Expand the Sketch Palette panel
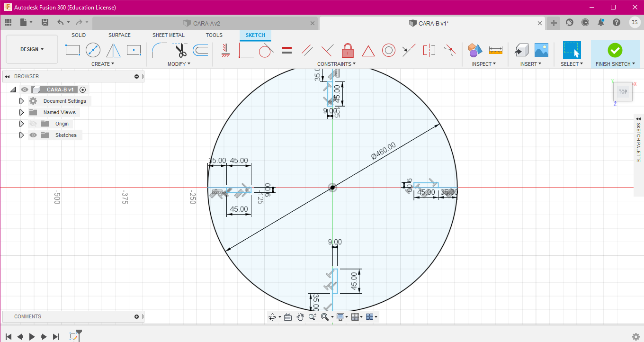The height and width of the screenshot is (342, 644). pos(638,118)
